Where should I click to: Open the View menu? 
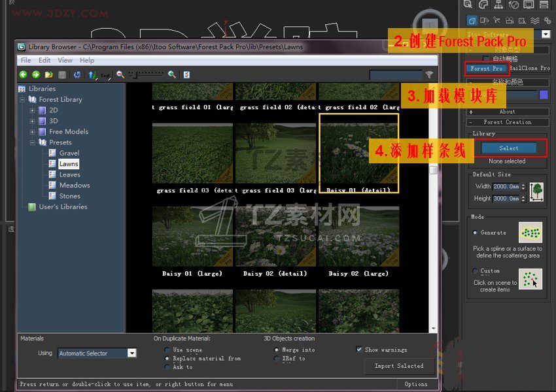pyautogui.click(x=65, y=60)
